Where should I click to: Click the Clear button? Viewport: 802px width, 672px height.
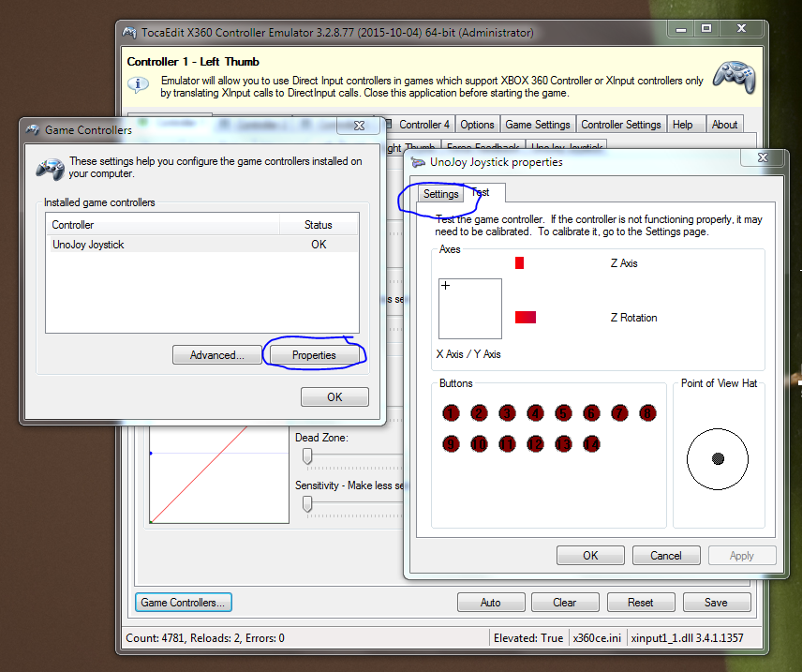coord(565,603)
